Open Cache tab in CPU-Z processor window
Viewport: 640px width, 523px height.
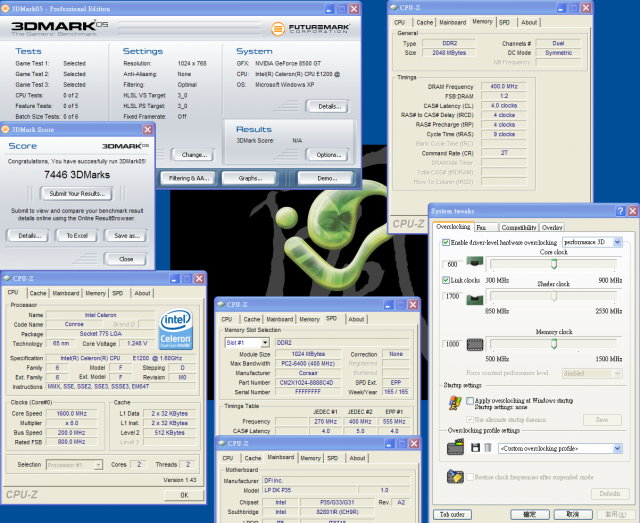click(x=38, y=293)
